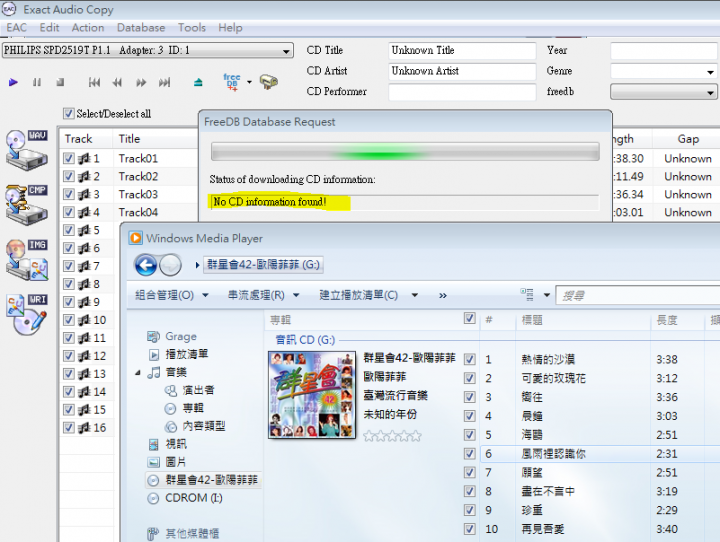Open the Edit menu
Screen dimensions: 720x542
(x=49, y=28)
